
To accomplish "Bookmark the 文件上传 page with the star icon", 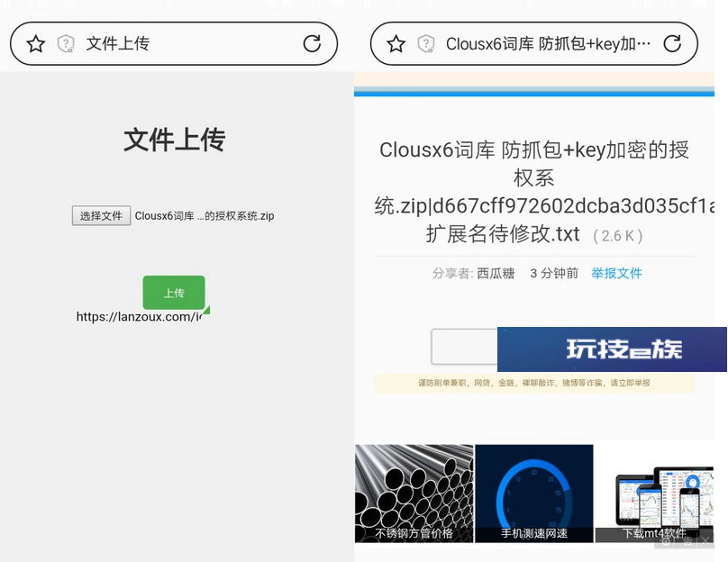I will click(x=36, y=44).
